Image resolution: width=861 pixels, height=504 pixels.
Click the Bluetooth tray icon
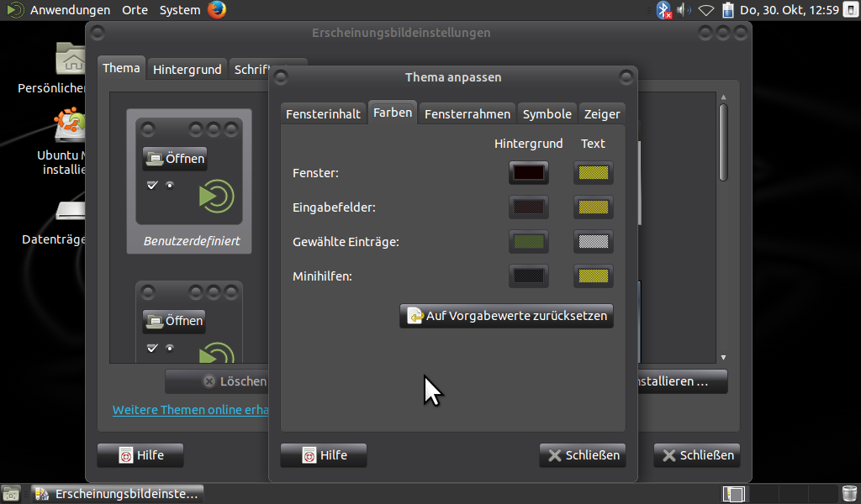[x=664, y=10]
